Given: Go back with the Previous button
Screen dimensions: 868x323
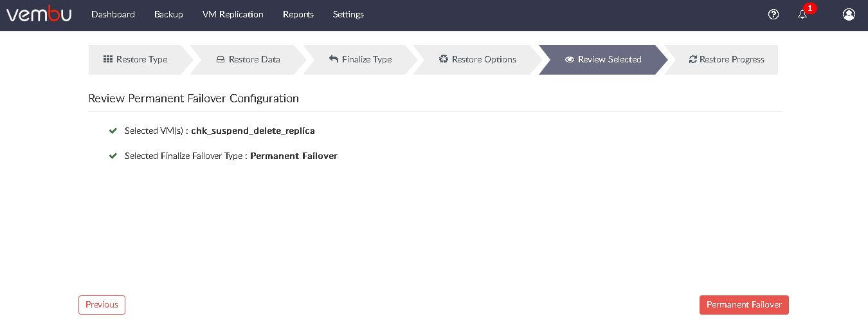Looking at the screenshot, I should (102, 305).
